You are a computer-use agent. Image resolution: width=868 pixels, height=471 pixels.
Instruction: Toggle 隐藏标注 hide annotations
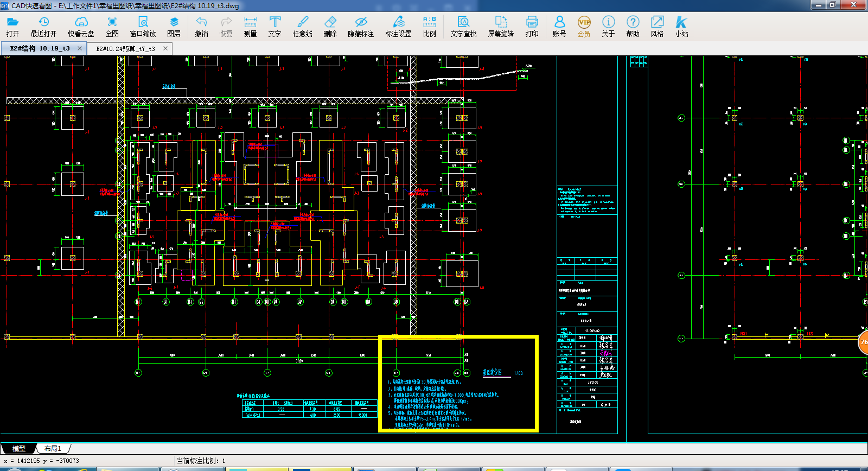361,26
